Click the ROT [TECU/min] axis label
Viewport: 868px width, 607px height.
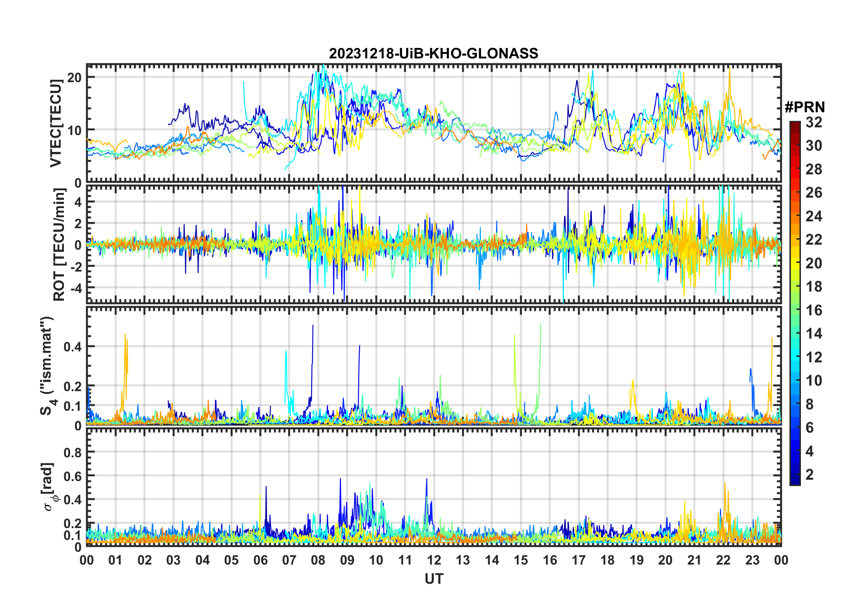coord(59,245)
